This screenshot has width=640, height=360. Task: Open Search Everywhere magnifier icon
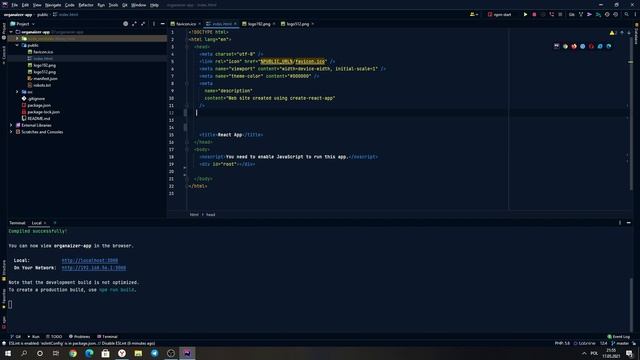tap(627, 14)
